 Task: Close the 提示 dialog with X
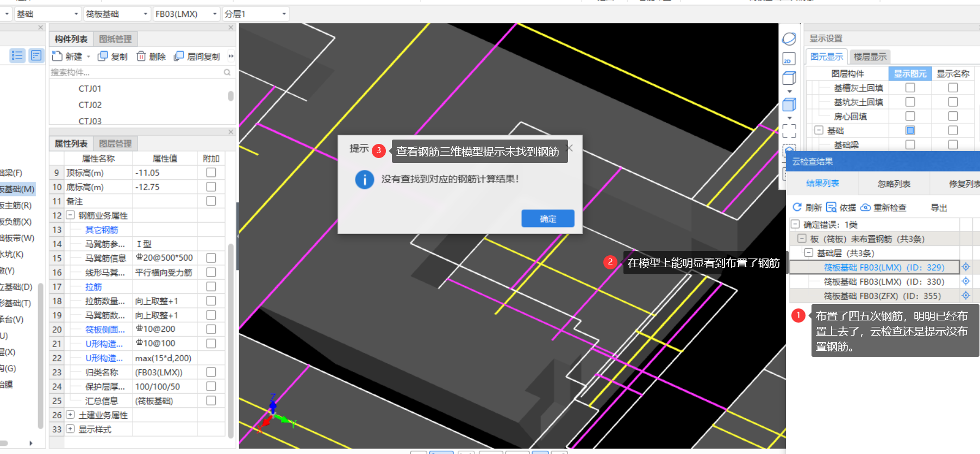[x=570, y=148]
